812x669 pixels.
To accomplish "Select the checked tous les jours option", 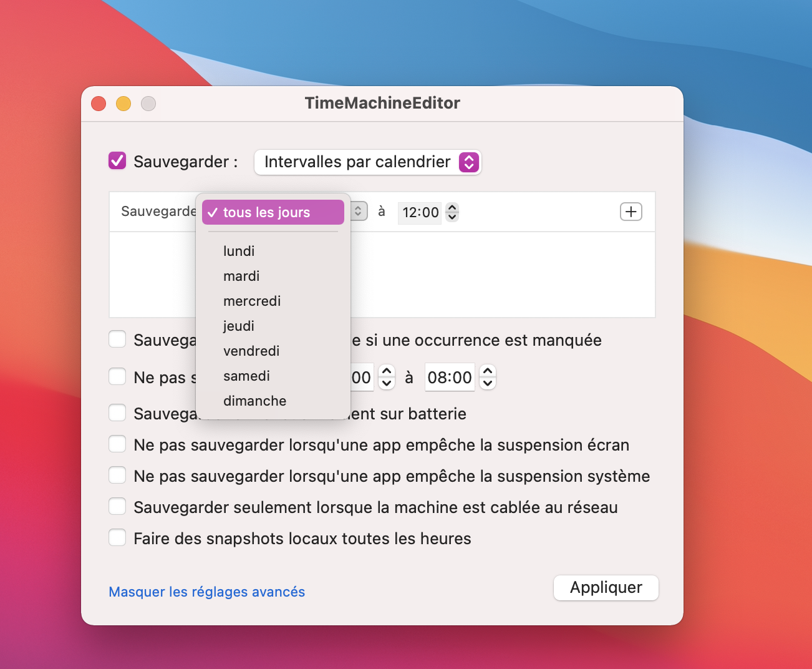I will (x=273, y=212).
